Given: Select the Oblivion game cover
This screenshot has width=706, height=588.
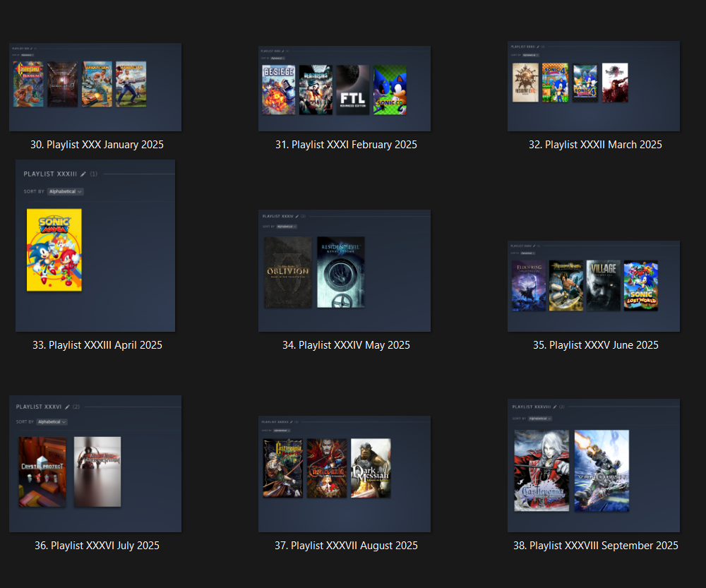Looking at the screenshot, I should coord(288,272).
